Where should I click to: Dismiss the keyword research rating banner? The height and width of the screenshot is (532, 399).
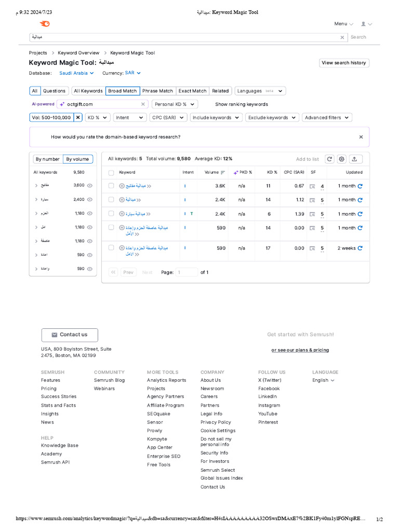(361, 137)
